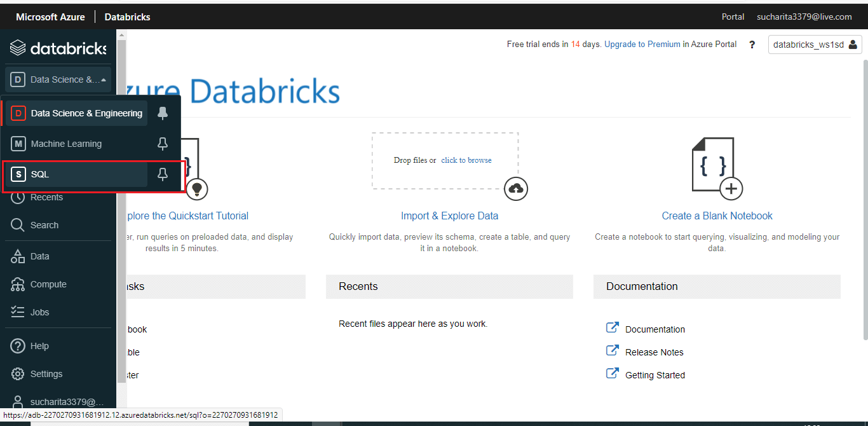Screen dimensions: 868x426
Task: Click the Upgrade to Premium link
Action: [x=642, y=45]
